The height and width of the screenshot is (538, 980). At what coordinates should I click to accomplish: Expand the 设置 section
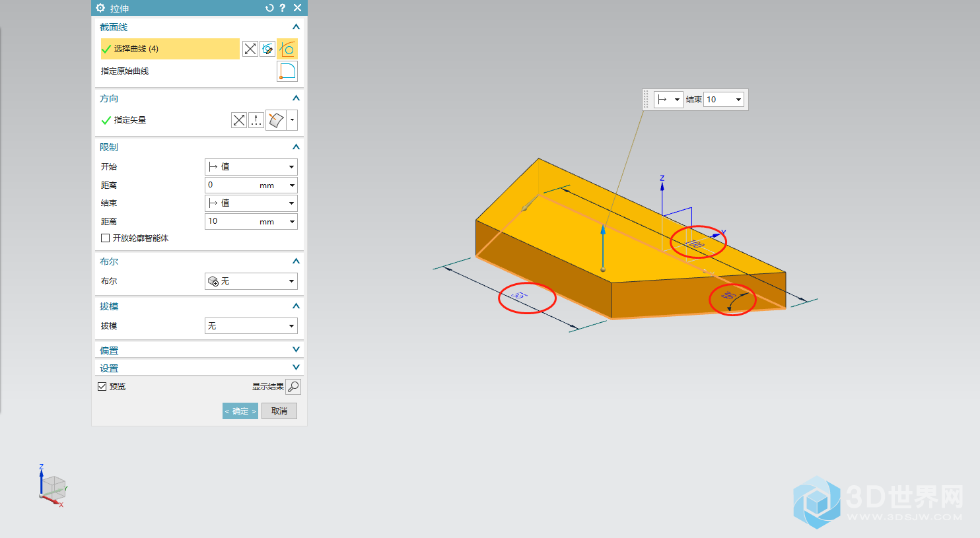click(x=296, y=368)
